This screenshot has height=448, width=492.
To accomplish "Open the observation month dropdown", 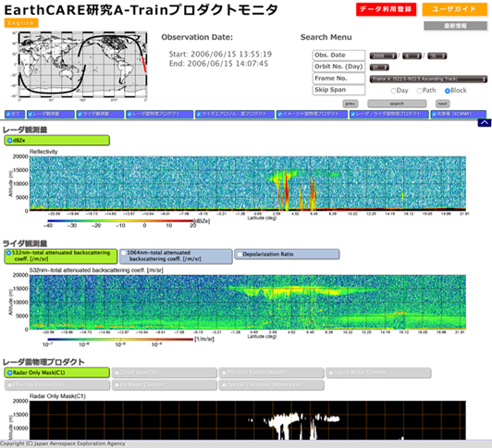I will tap(412, 56).
